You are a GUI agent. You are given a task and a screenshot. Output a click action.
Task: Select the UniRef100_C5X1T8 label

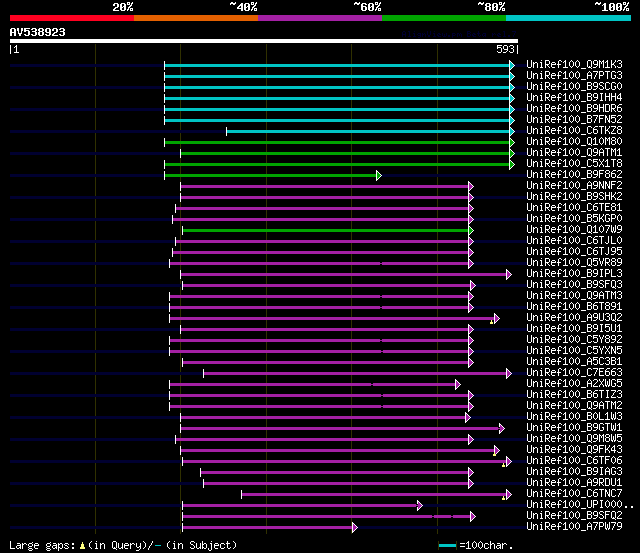click(574, 164)
